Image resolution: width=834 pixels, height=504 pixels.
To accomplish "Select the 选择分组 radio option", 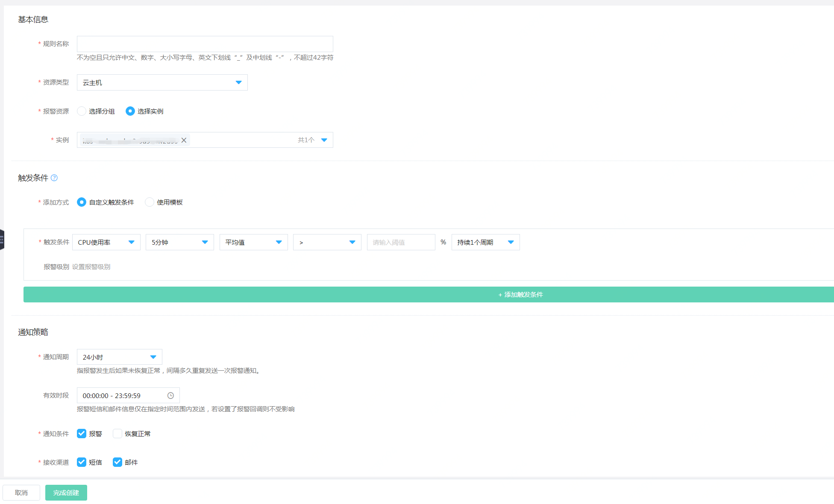I will pyautogui.click(x=82, y=111).
